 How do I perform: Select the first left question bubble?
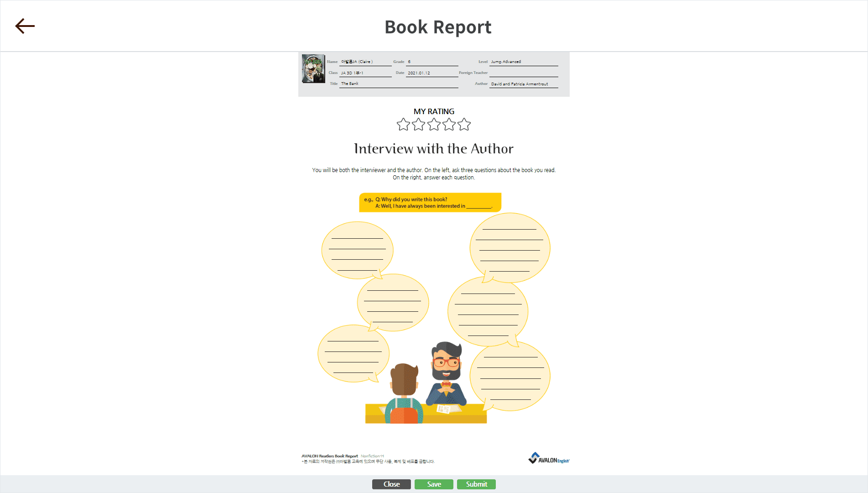point(358,250)
